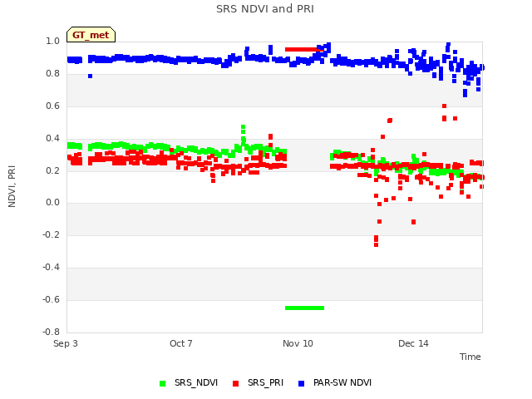Click the 0.8 y-axis tick label
The width and height of the screenshot is (532, 399).
pyautogui.click(x=52, y=74)
